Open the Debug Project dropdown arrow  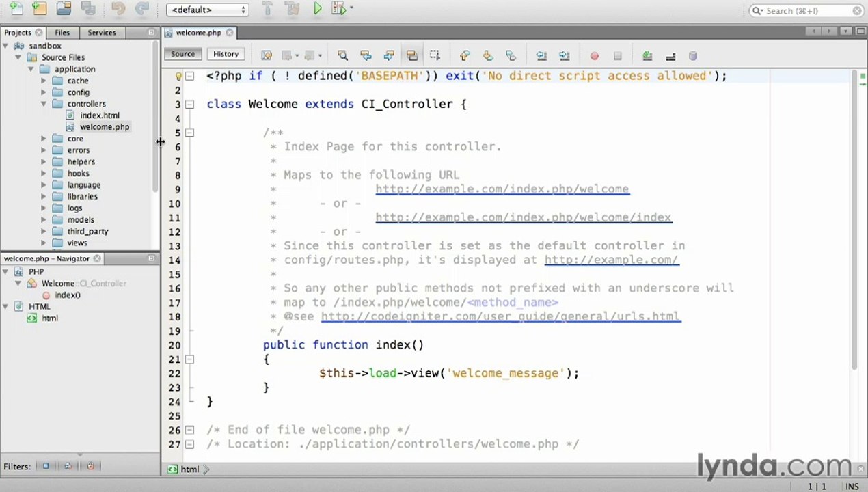[x=351, y=9]
